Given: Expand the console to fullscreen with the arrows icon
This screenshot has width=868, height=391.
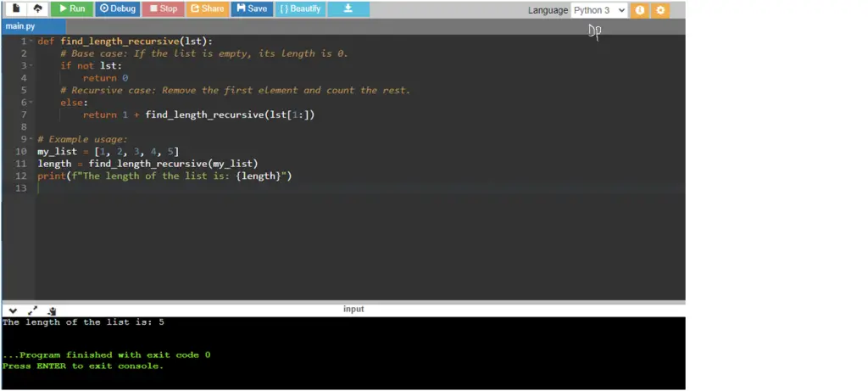Looking at the screenshot, I should coord(32,311).
